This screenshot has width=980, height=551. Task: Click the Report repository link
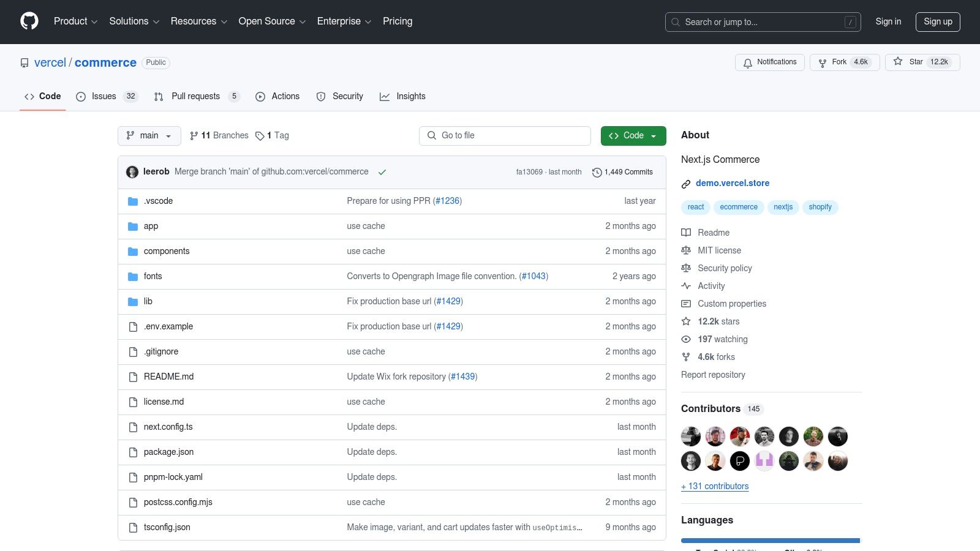[x=713, y=375]
